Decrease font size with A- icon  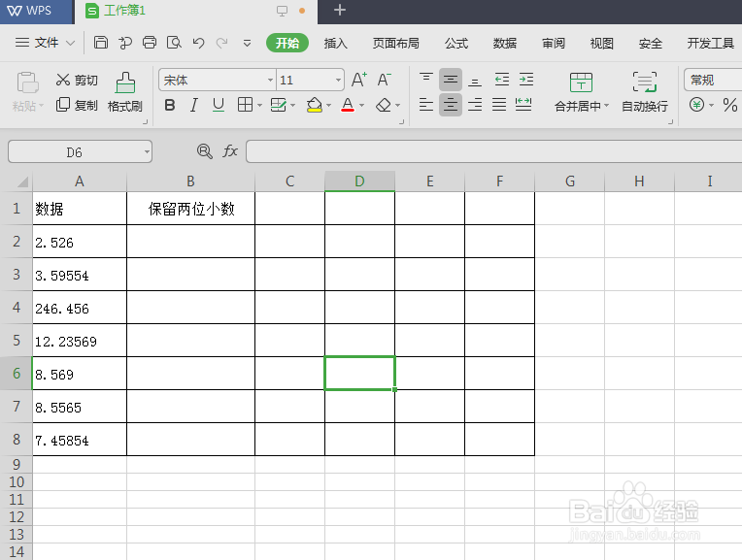click(x=385, y=80)
